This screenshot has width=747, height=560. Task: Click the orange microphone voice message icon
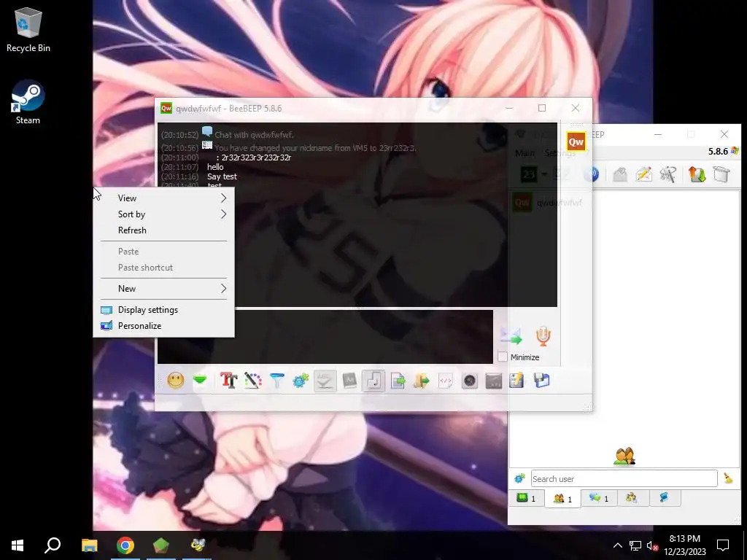tap(543, 336)
